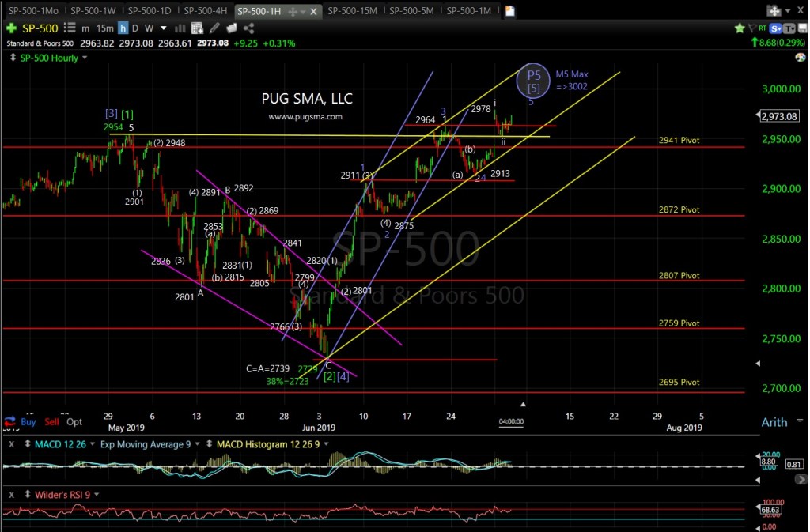Image resolution: width=810 pixels, height=532 pixels.
Task: Click the SP-500 Hourly reorder arrows icon
Action: tap(13, 58)
